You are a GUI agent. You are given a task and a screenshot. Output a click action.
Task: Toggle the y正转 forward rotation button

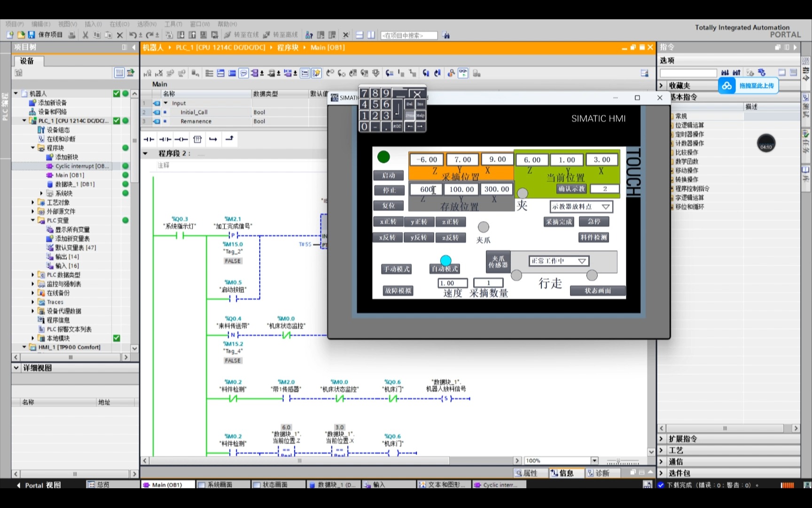click(x=419, y=222)
